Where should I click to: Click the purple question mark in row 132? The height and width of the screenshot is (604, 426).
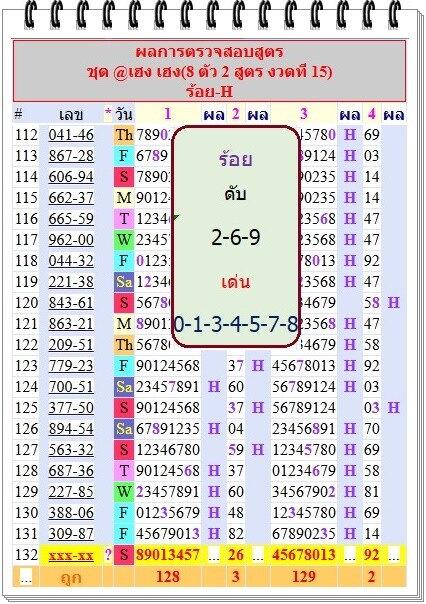coord(108,555)
